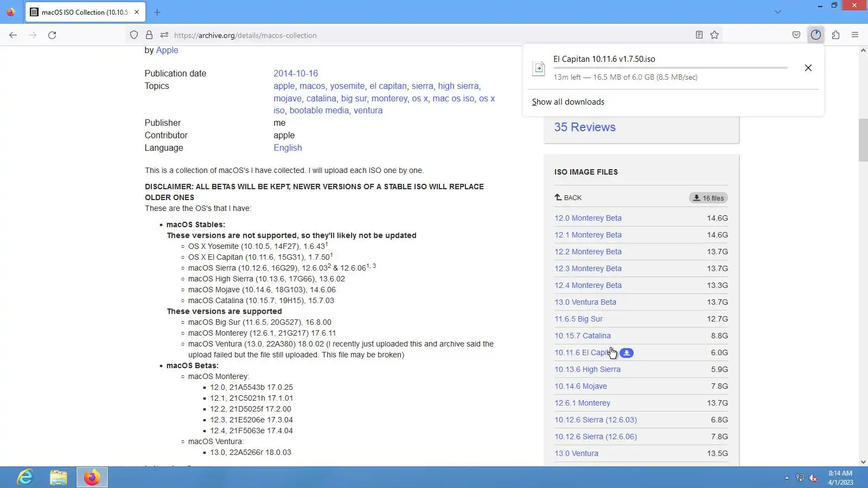List all tabs dropdown arrow
The height and width of the screenshot is (488, 868).
pos(778,12)
